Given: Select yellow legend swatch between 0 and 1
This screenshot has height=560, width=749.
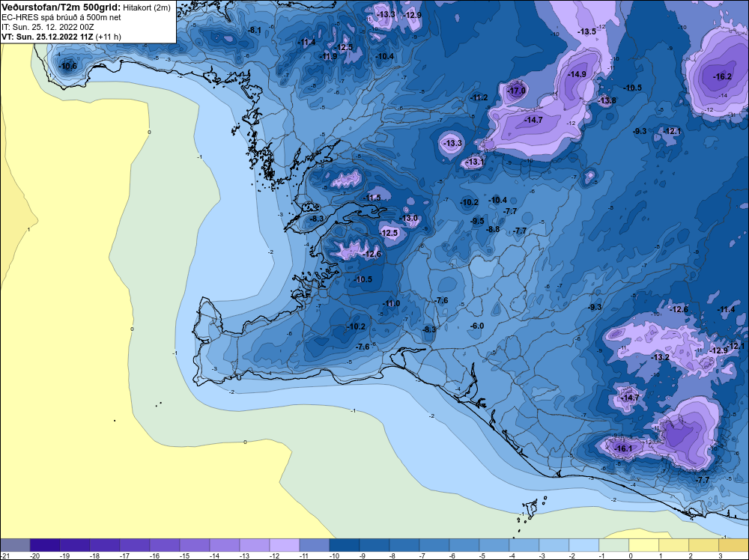Looking at the screenshot, I should click(644, 545).
